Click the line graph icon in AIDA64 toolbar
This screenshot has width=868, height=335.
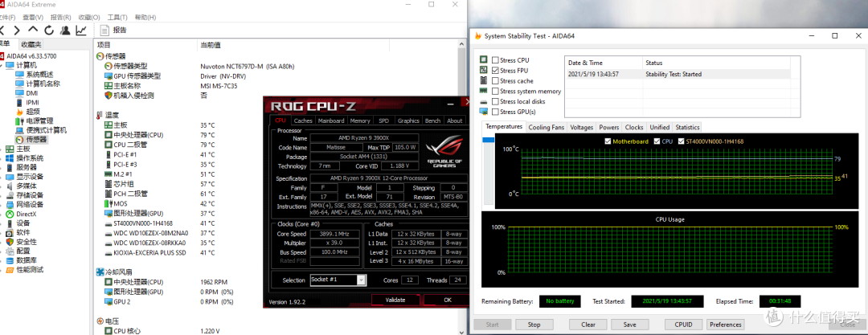(81, 31)
